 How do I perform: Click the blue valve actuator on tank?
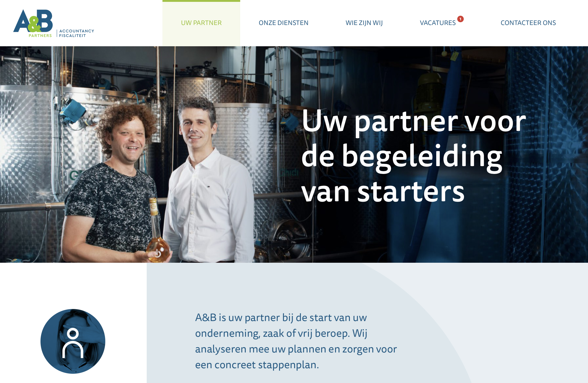click(72, 110)
